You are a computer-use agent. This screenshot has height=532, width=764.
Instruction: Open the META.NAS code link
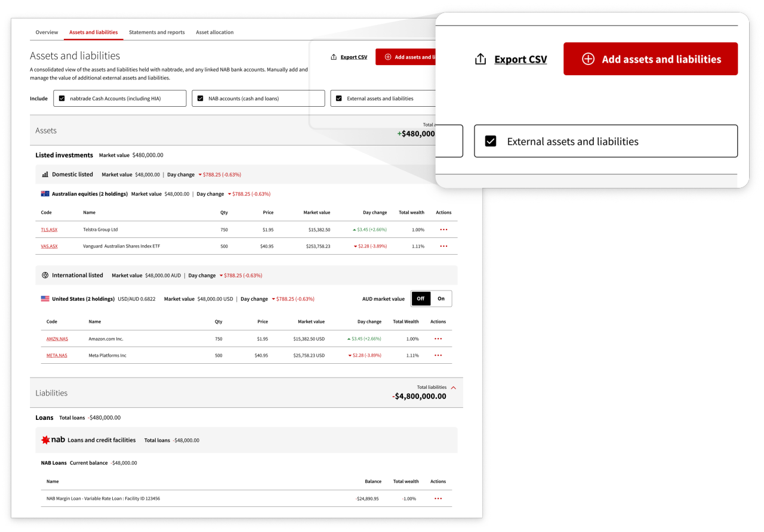pyautogui.click(x=57, y=355)
